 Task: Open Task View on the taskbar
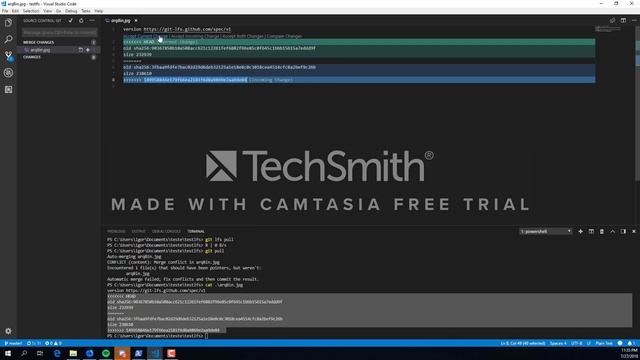coord(40,353)
